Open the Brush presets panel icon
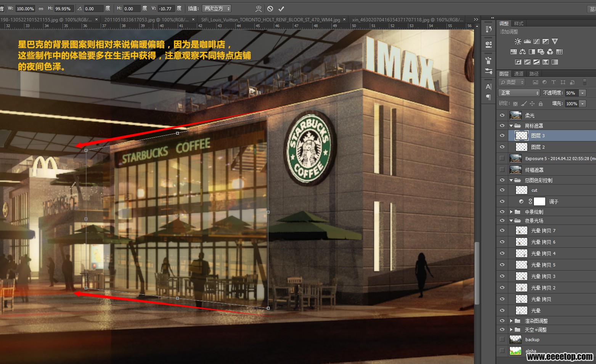 click(x=488, y=60)
